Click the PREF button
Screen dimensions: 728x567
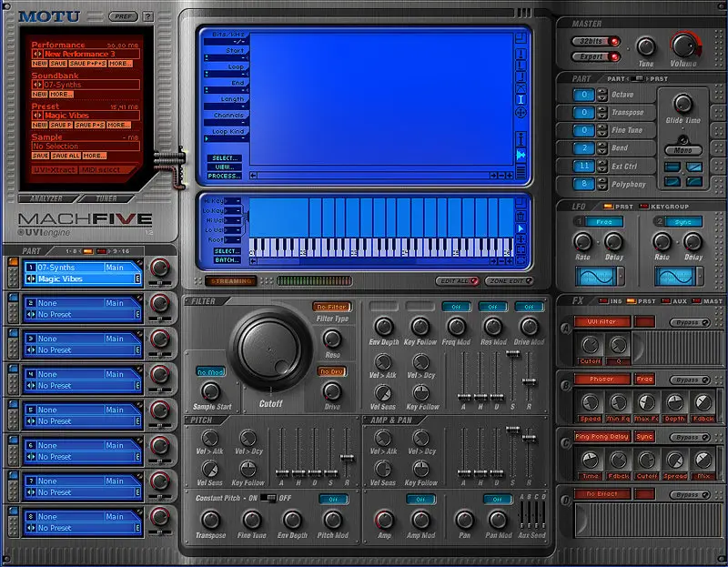coord(123,16)
